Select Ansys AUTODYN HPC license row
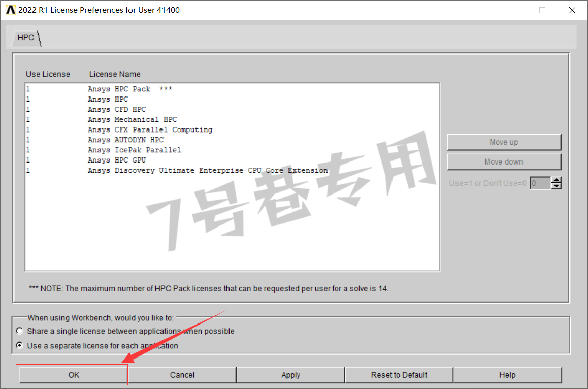588x389 pixels. pyautogui.click(x=232, y=140)
